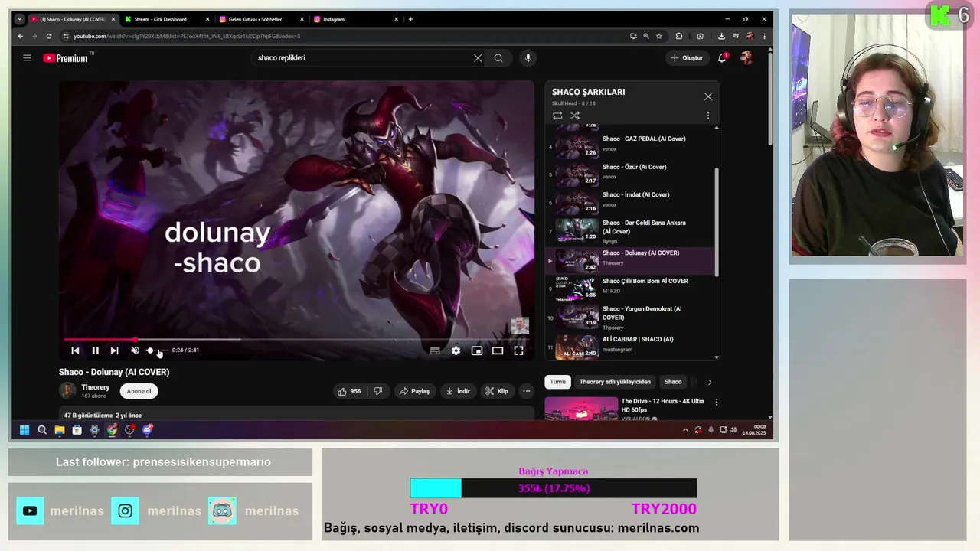Go to YouTube Premium home logo
The image size is (980, 551).
[66, 58]
